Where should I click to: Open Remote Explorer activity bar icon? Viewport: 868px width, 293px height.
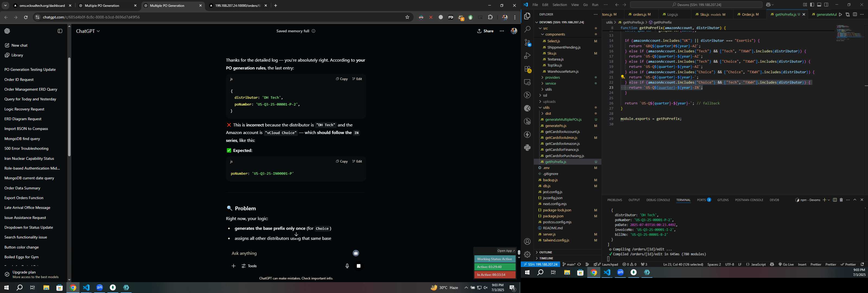click(x=527, y=82)
